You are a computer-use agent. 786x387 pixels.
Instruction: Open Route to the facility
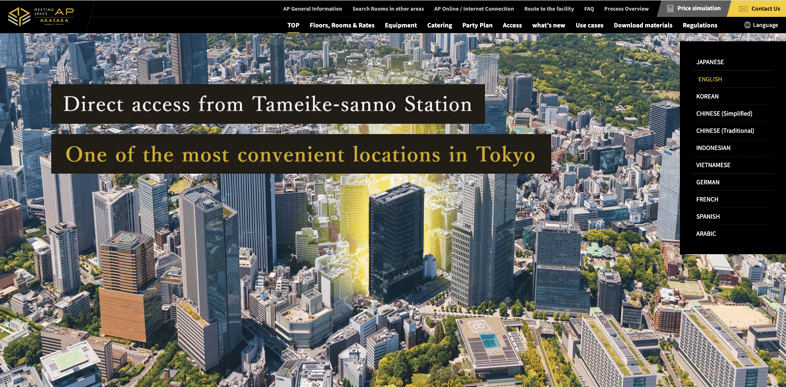tap(549, 9)
